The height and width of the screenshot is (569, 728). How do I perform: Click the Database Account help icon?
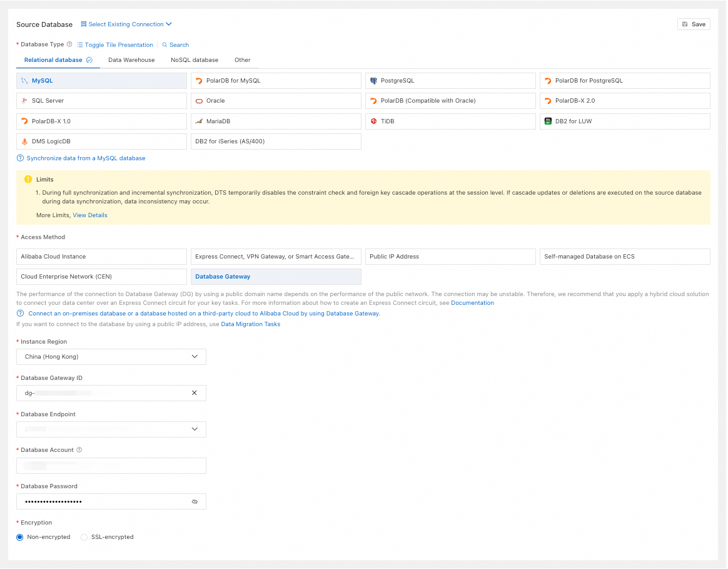point(79,450)
